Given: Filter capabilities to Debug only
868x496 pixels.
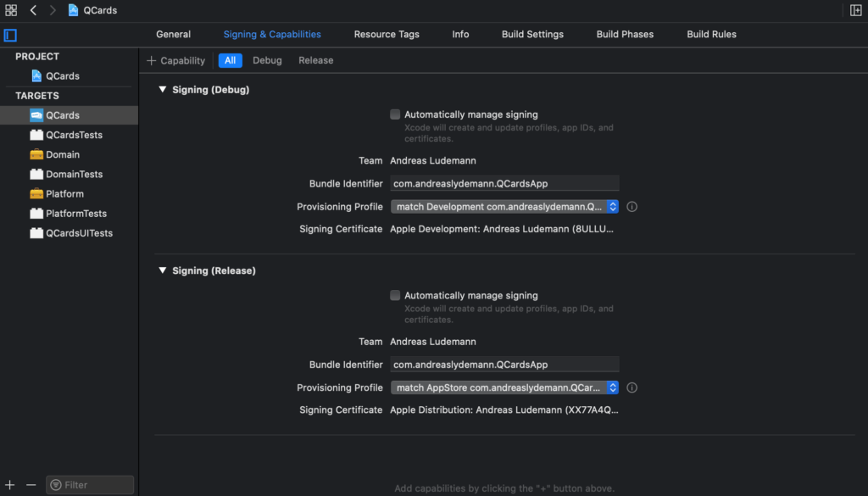Looking at the screenshot, I should (x=267, y=60).
